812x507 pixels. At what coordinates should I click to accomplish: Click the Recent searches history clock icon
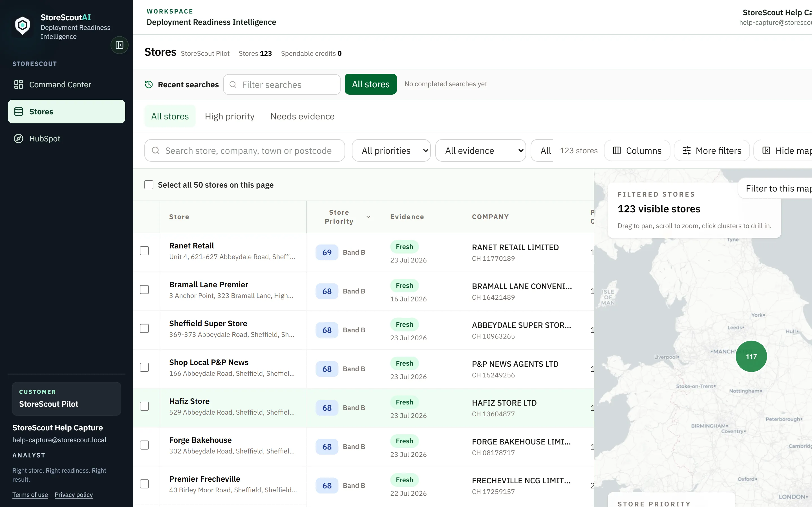coord(149,84)
